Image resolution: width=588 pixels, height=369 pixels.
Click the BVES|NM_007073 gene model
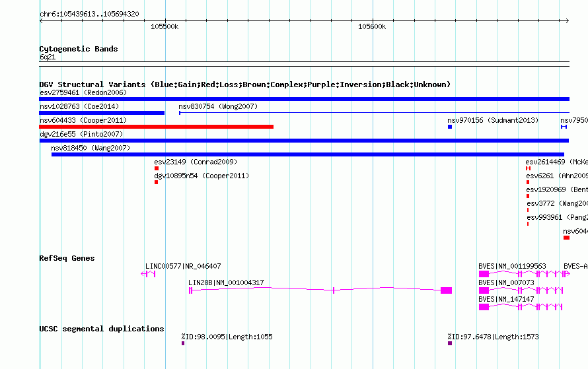521,290
